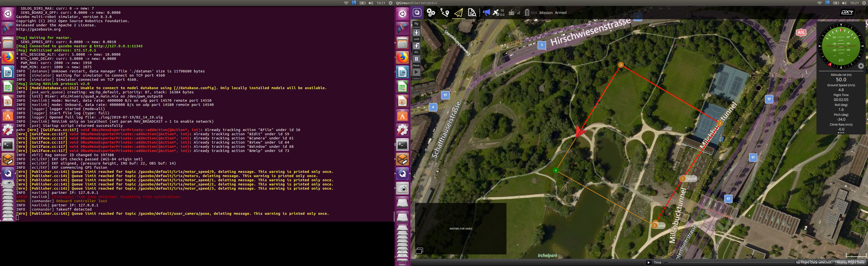Open LibreOffice Calc in right dock

pos(402,86)
